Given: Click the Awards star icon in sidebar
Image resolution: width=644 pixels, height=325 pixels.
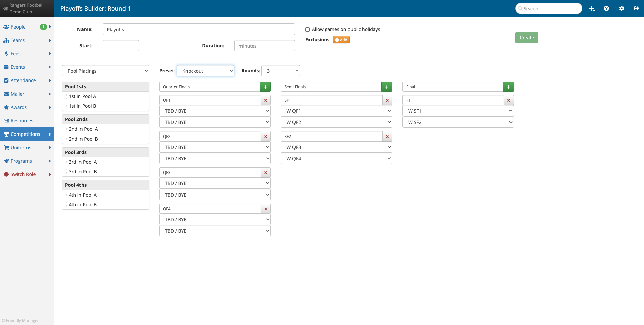Looking at the screenshot, I should point(6,107).
